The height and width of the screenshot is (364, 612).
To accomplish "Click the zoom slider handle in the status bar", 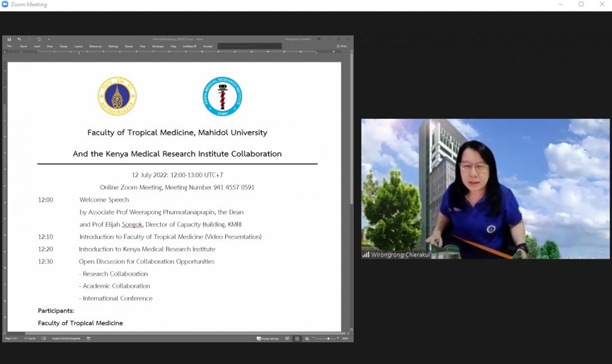I will click(x=328, y=338).
